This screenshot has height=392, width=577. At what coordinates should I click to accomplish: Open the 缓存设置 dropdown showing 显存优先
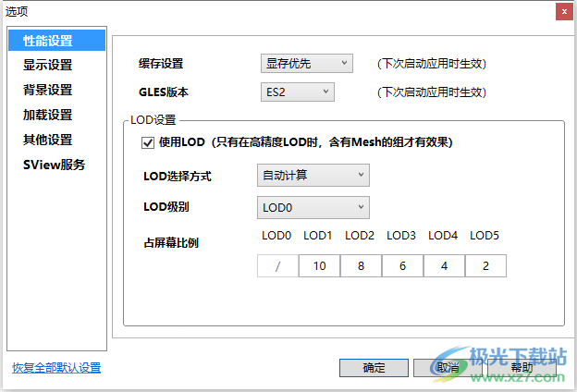pos(307,63)
